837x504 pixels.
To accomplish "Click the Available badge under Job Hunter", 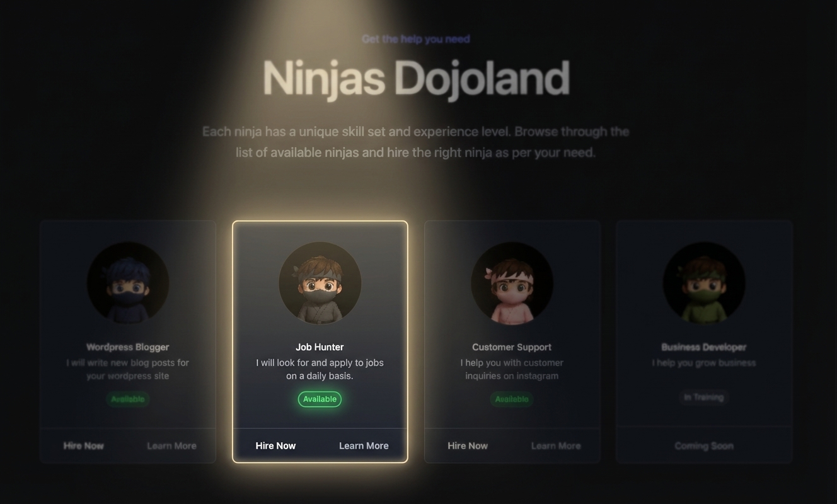I will click(320, 399).
